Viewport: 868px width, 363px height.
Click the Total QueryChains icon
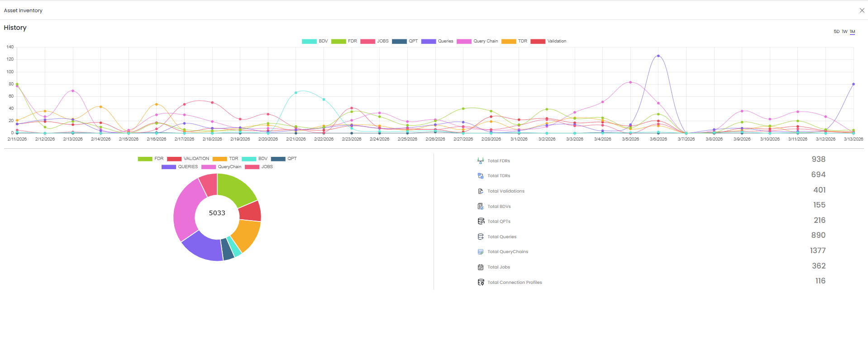481,252
